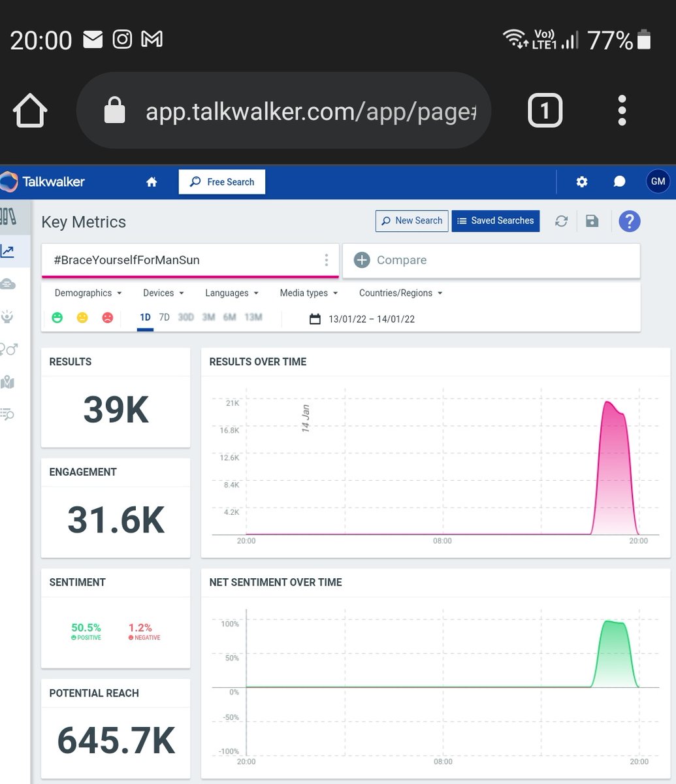Go to Talkwalker home icon
Image resolution: width=676 pixels, height=784 pixels.
[152, 182]
